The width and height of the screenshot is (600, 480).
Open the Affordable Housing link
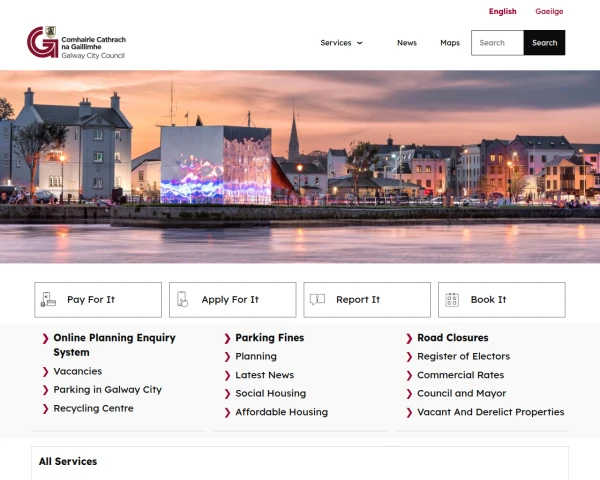coord(281,412)
